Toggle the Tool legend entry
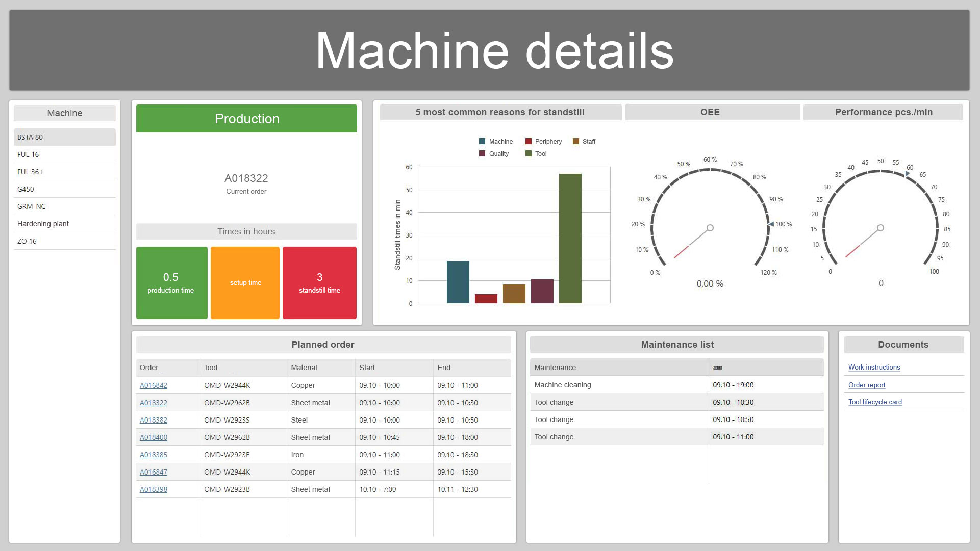Image resolution: width=980 pixels, height=551 pixels. coord(540,154)
